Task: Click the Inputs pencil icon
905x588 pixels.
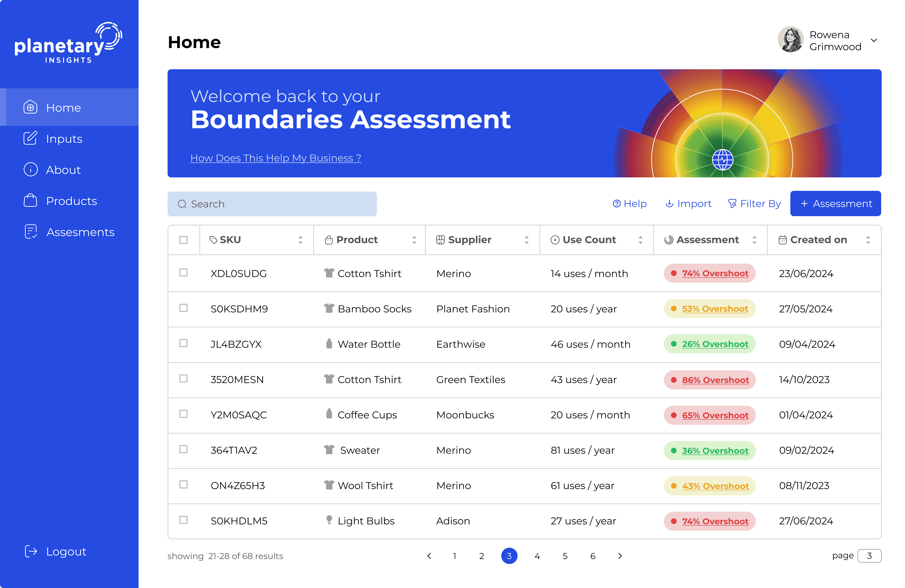Action: (x=30, y=138)
